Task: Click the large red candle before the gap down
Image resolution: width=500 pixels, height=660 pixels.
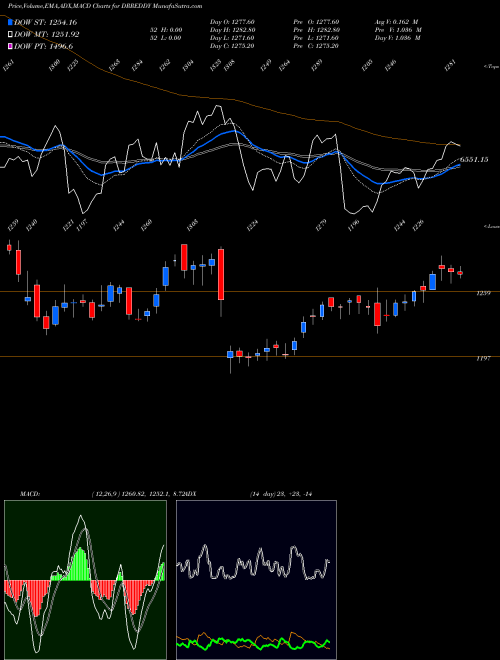Action: tap(221, 274)
